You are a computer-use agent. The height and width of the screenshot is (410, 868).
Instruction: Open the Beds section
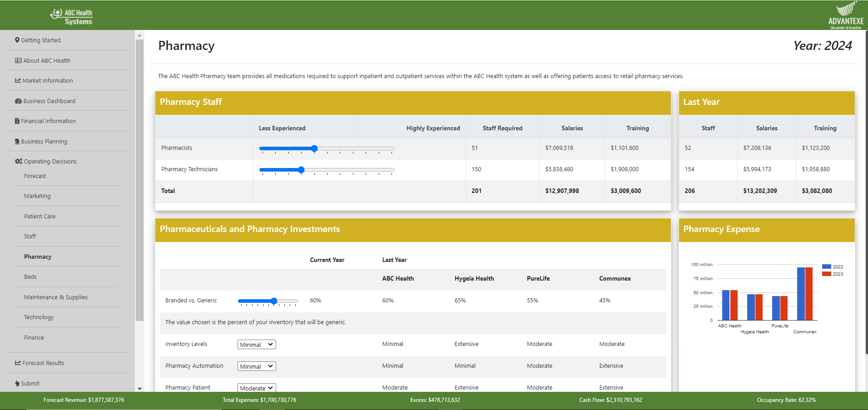pos(30,277)
